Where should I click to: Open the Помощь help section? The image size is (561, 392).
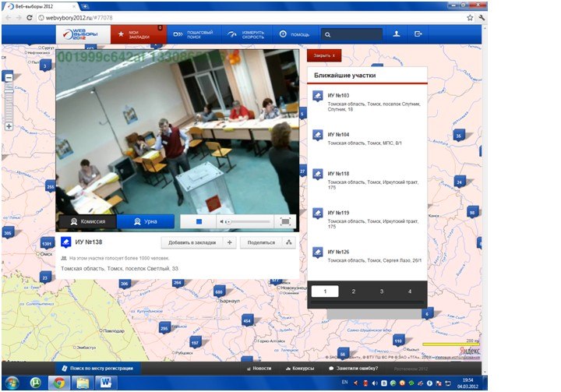click(296, 34)
